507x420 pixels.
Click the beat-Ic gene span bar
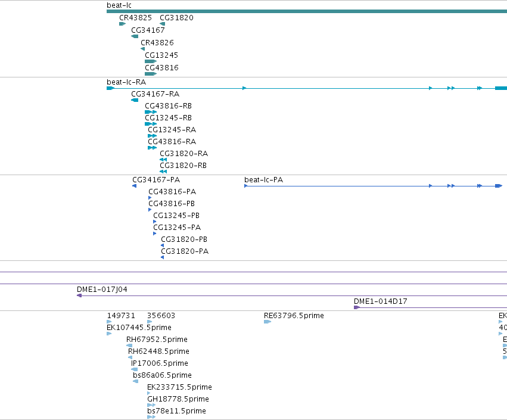tap(307, 11)
